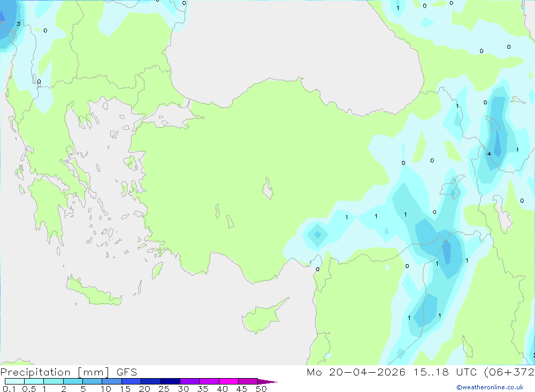Click the 20–25 mm dark blue legend swatch
535x392 pixels.
151,381
